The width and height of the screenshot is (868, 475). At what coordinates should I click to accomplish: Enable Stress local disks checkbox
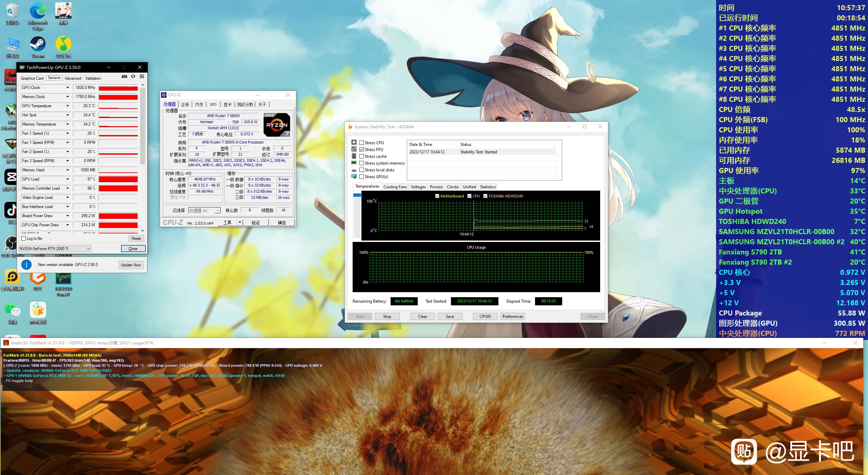362,170
